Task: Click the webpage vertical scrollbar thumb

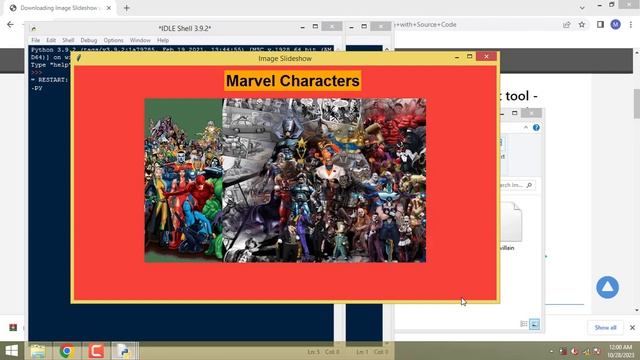Action: pos(636,104)
